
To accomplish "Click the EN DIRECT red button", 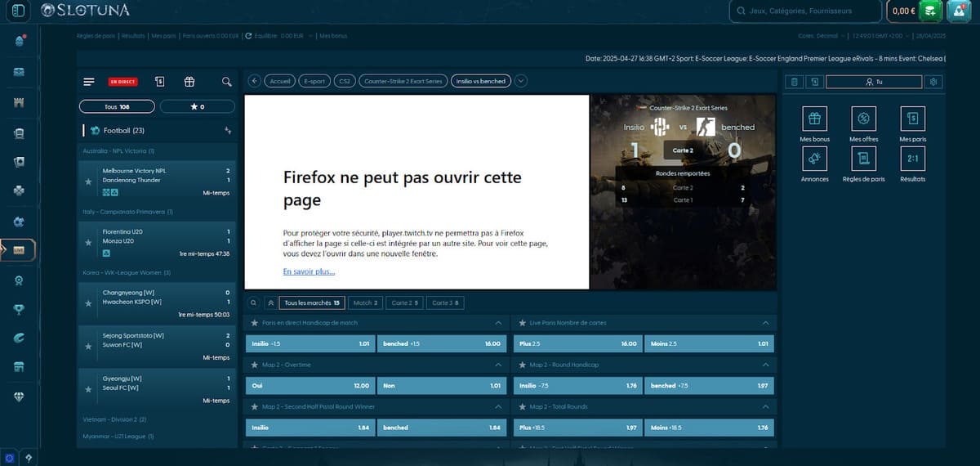I will (122, 82).
